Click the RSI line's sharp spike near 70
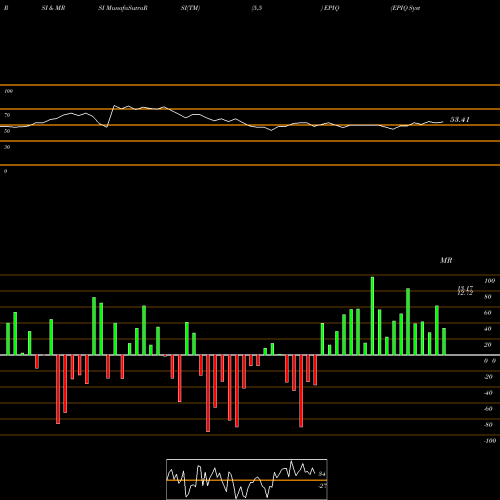The width and height of the screenshot is (500, 500). click(x=114, y=106)
